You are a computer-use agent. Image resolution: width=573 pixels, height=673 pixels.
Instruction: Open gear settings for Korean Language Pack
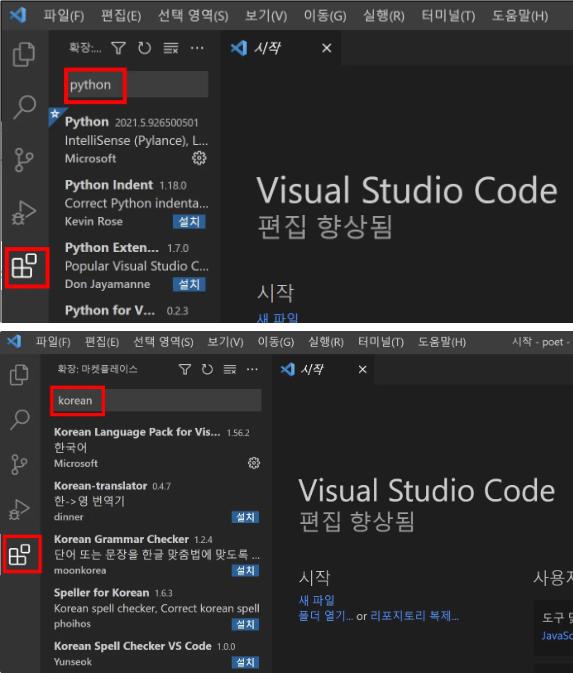click(x=254, y=463)
